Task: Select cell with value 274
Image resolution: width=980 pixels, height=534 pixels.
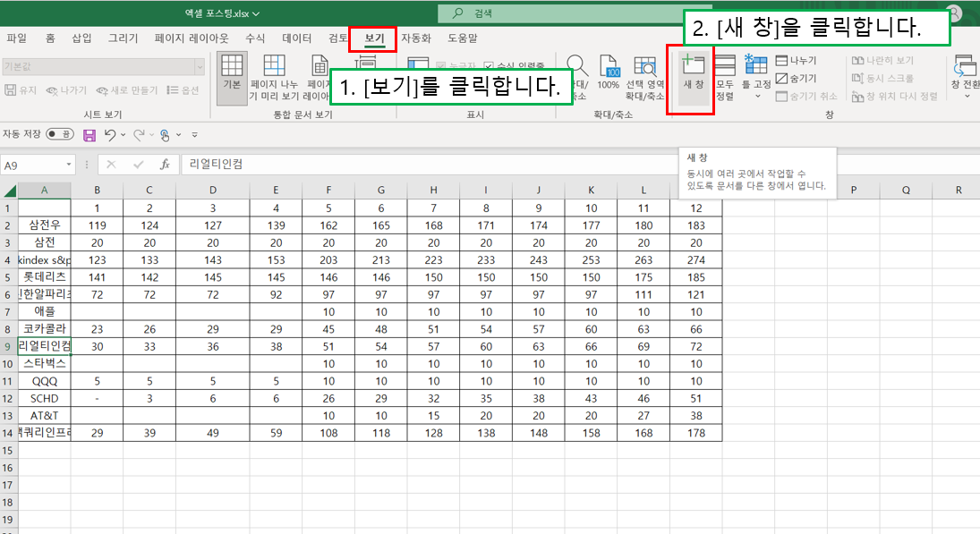Action: (695, 259)
